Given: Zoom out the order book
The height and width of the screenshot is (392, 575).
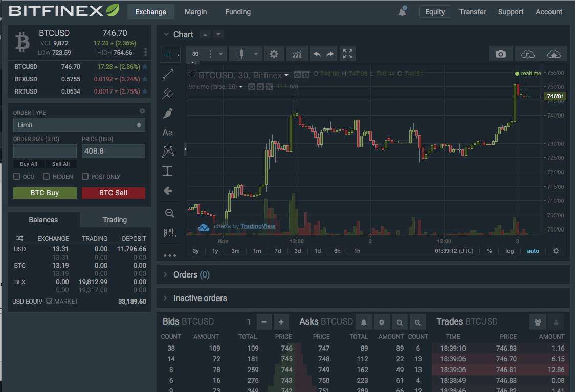Looking at the screenshot, I should coord(400,322).
